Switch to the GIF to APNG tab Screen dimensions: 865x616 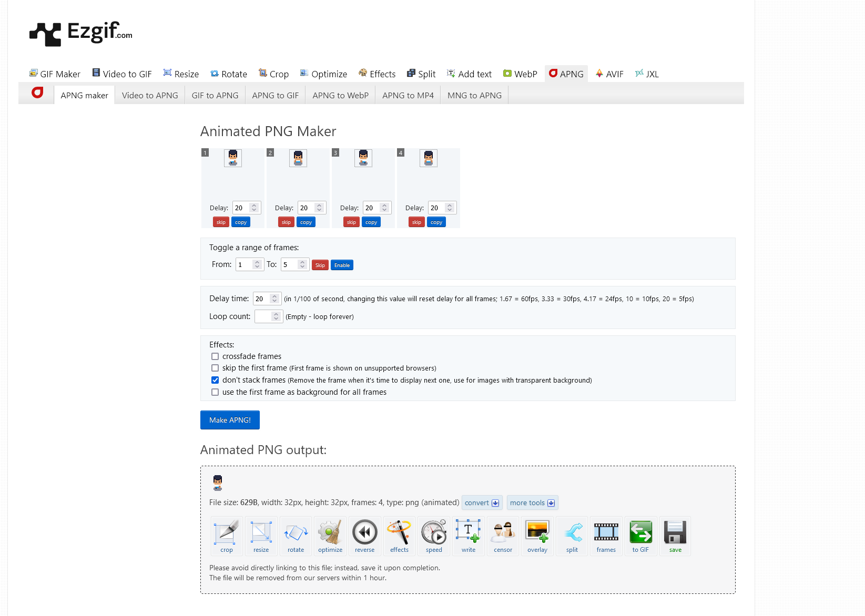pyautogui.click(x=215, y=95)
